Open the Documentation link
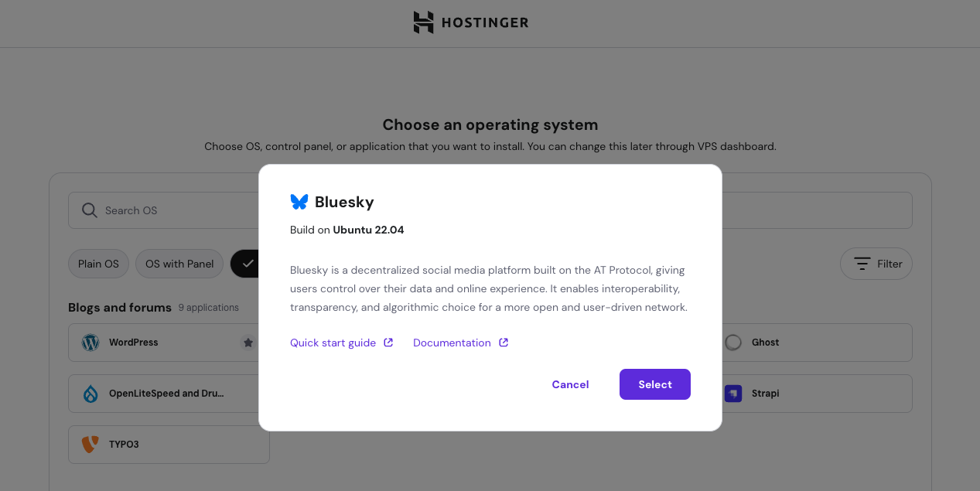This screenshot has width=980, height=491. pos(452,343)
